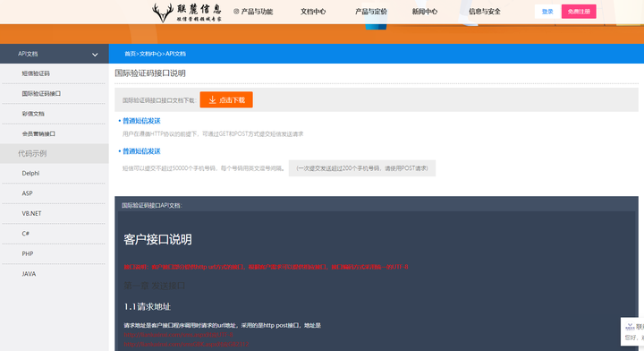Viewport: 644px width, 351px height.
Task: Click the 国际验证码接口说明 page heading
Action: tap(150, 73)
